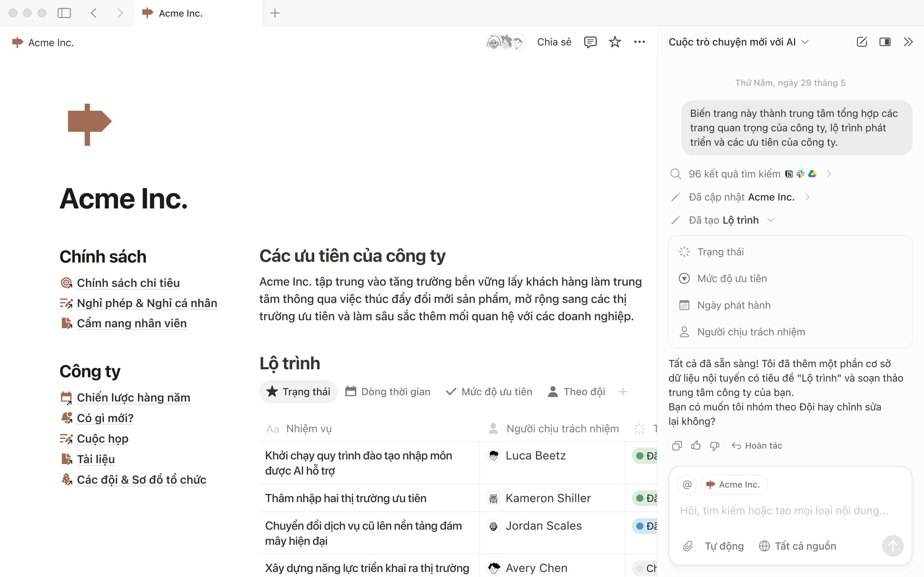Toggle the left sidebar visibility

point(64,13)
